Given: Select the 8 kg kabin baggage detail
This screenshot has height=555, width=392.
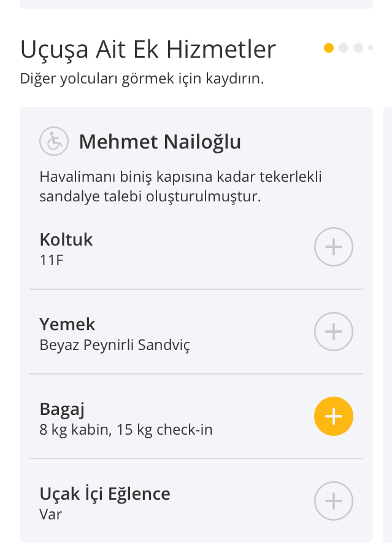Looking at the screenshot, I should point(126,430).
